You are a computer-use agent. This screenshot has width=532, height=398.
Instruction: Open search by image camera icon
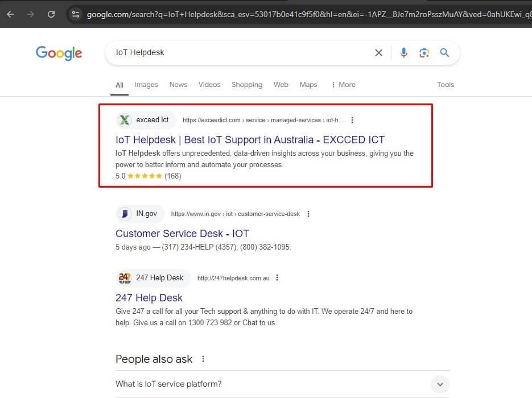[x=424, y=52]
